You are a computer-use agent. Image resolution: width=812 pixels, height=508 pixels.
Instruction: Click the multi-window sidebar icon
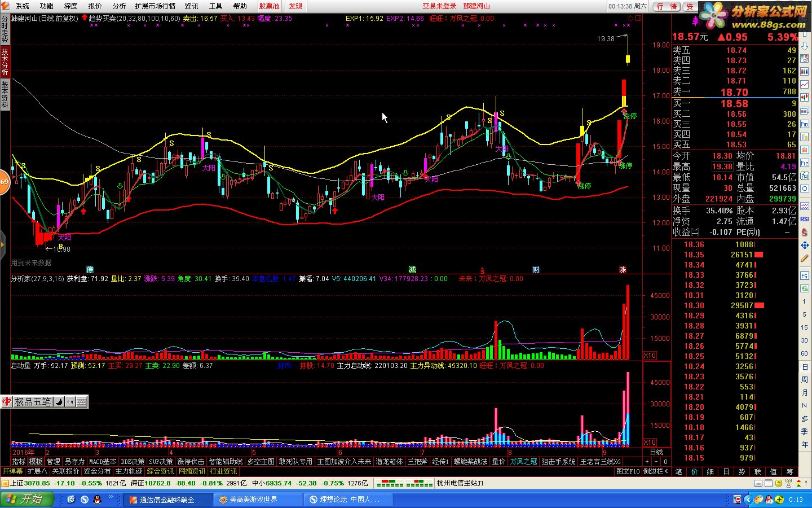805,112
